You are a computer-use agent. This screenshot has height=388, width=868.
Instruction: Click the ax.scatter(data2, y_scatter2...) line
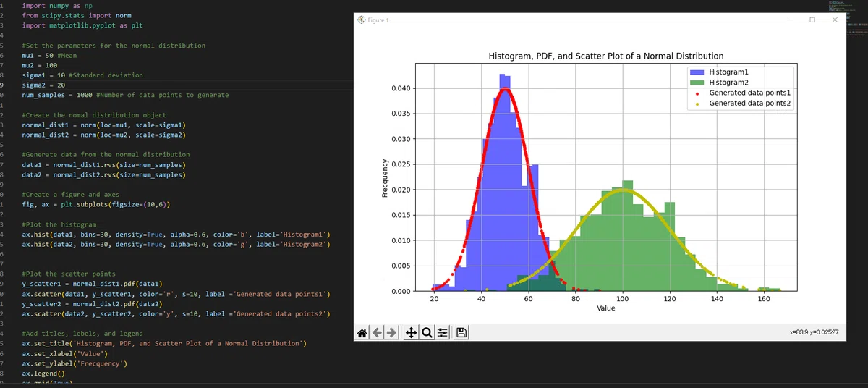click(176, 314)
